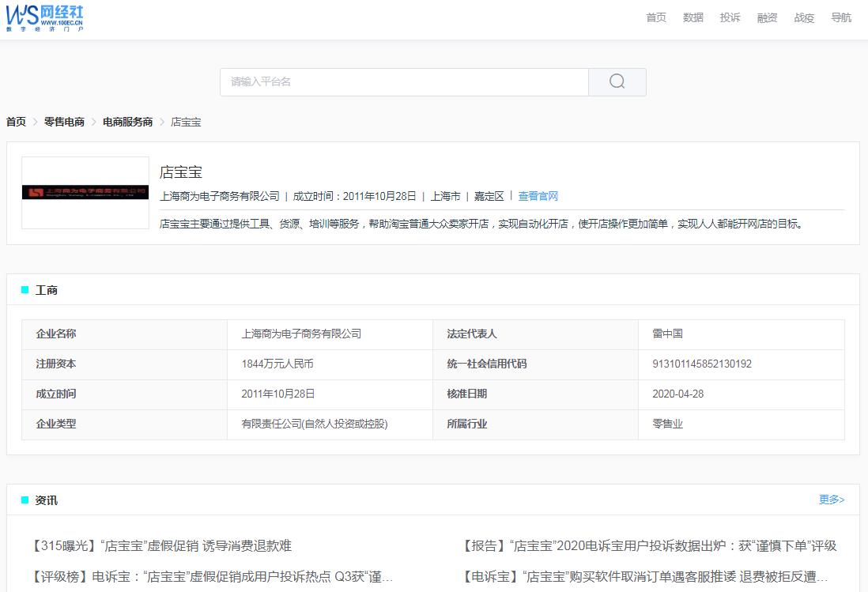Open the 导航 navigation item
The width and height of the screenshot is (868, 592).
(x=841, y=17)
